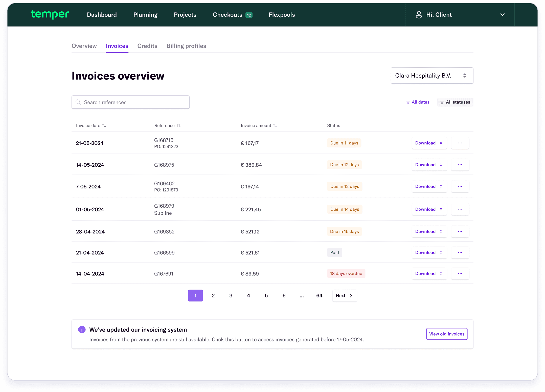Open three-dot menu for invoice G166599
The width and height of the screenshot is (545, 392).
pyautogui.click(x=460, y=253)
